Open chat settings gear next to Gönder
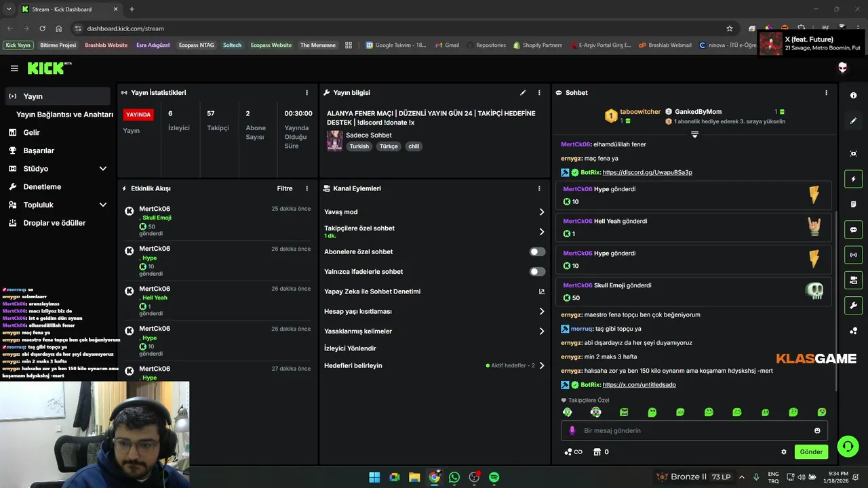 click(784, 452)
